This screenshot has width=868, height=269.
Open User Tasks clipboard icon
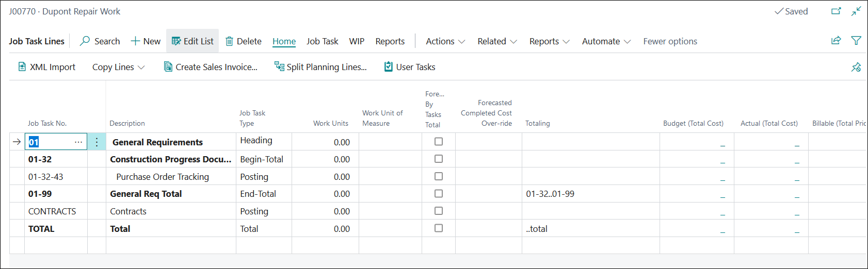[x=389, y=67]
